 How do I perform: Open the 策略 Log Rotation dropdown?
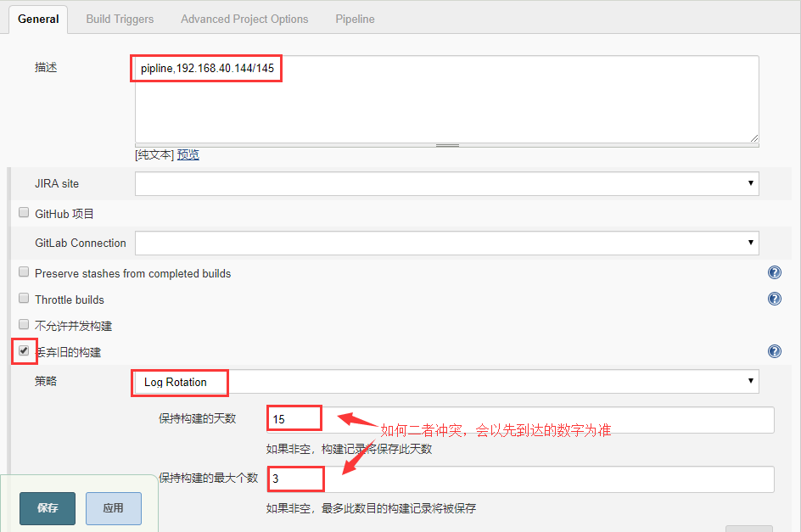tap(446, 382)
